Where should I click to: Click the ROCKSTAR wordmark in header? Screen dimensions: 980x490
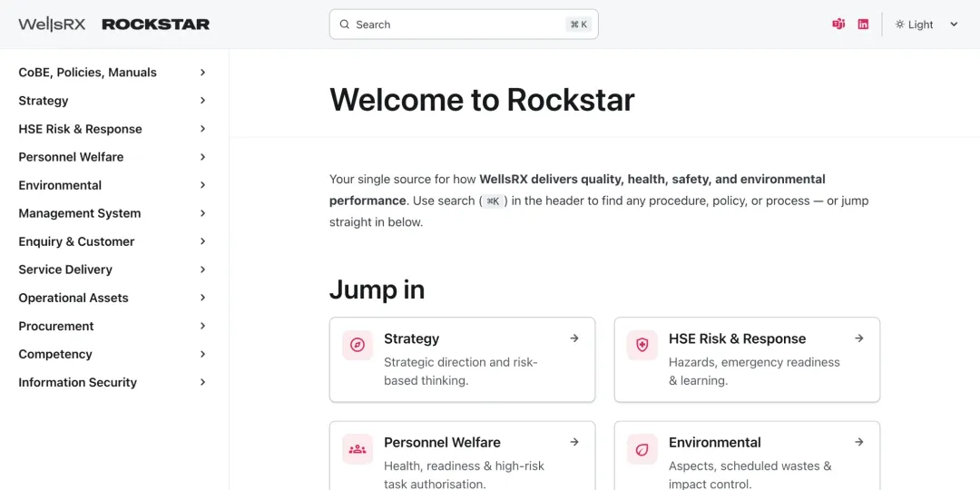pos(156,24)
